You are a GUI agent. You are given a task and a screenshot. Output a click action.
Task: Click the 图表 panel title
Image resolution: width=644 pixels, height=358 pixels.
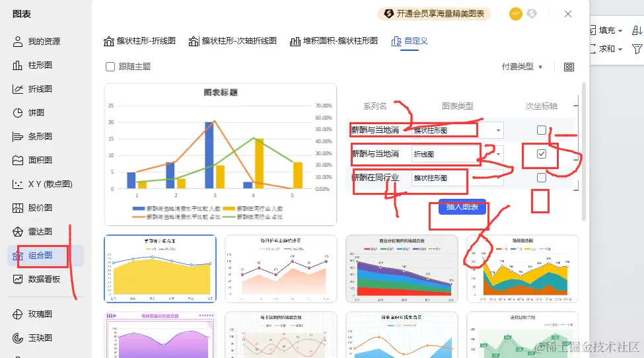(x=22, y=14)
